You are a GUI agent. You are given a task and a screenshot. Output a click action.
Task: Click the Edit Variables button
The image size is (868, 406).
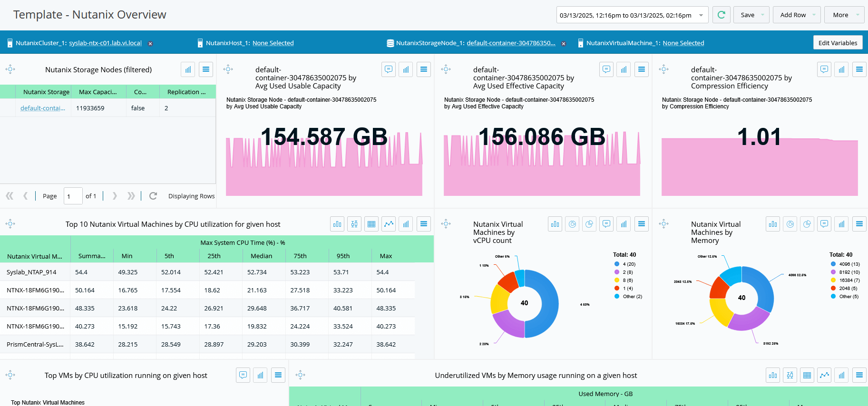(838, 43)
